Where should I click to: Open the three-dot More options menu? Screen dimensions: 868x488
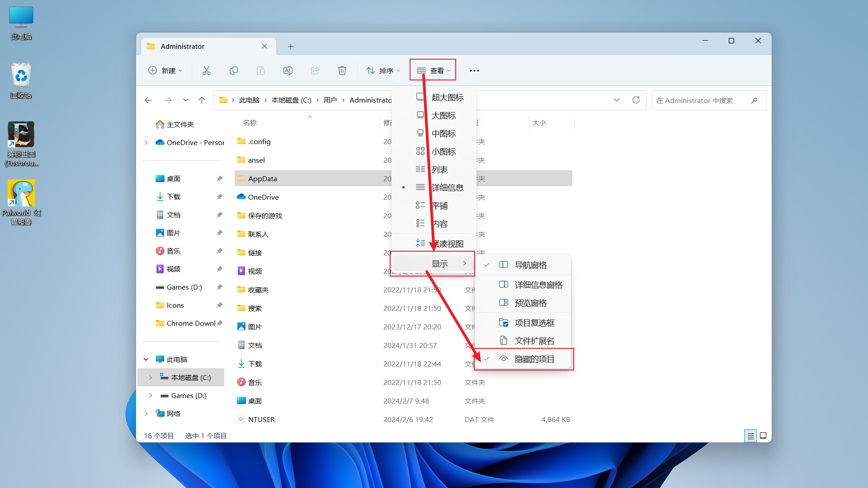click(x=474, y=70)
